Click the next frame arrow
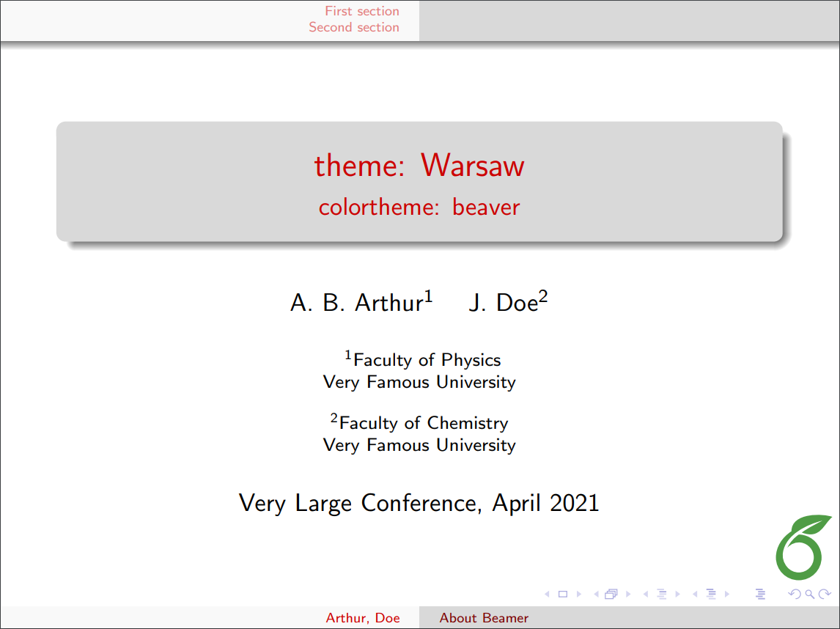Image resolution: width=840 pixels, height=629 pixels. (x=628, y=594)
